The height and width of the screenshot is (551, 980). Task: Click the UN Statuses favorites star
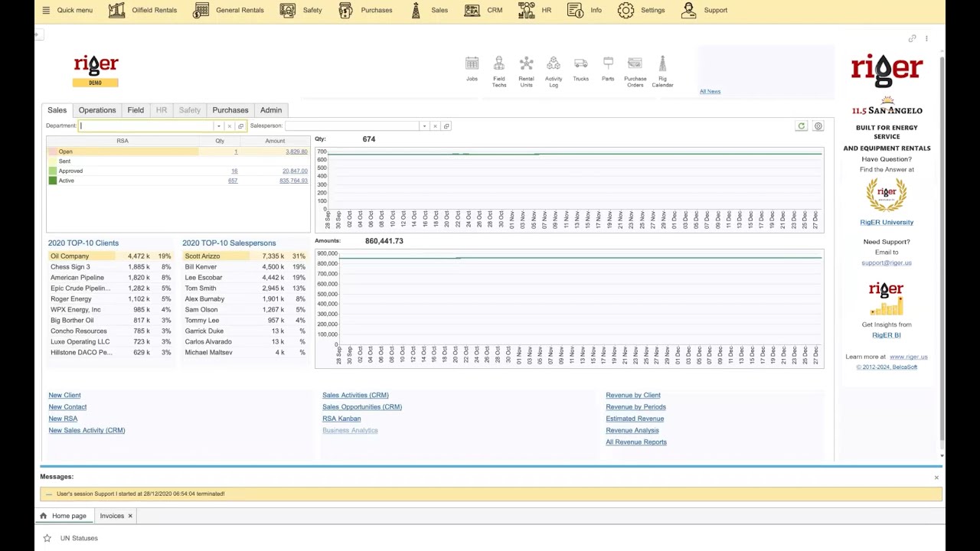[47, 538]
